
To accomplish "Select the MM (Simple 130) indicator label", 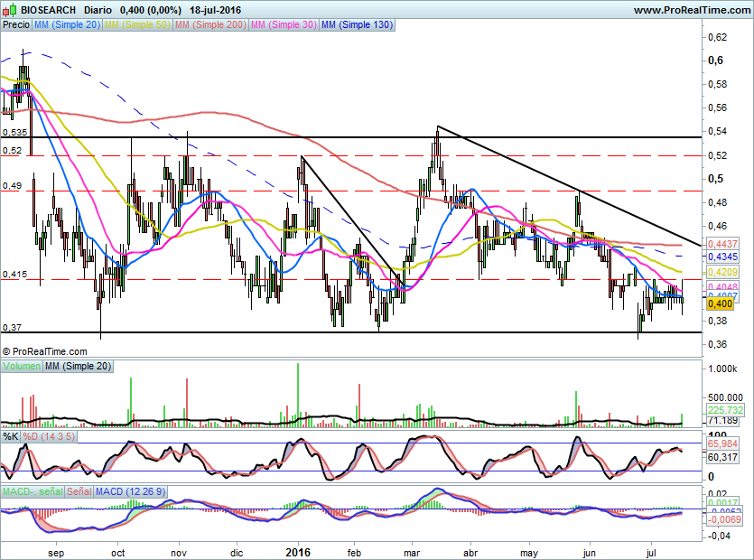I will coord(357,25).
